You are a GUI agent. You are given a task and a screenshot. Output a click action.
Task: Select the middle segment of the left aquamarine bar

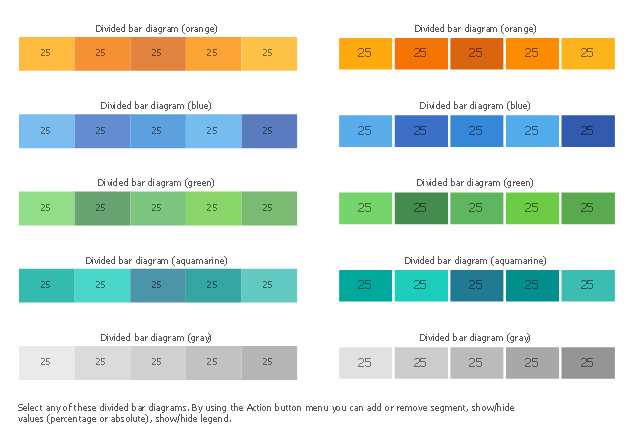coord(157,285)
